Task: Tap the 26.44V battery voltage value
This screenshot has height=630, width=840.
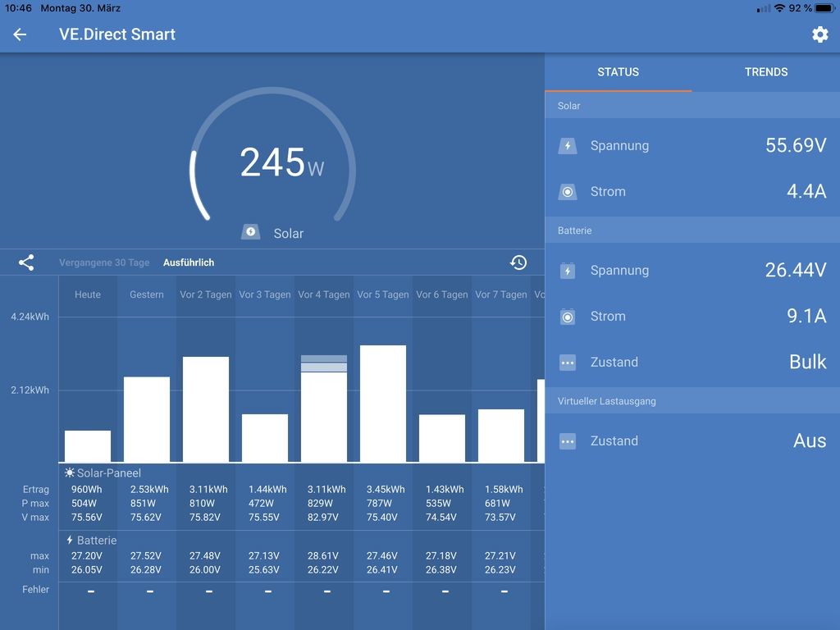Action: (796, 270)
